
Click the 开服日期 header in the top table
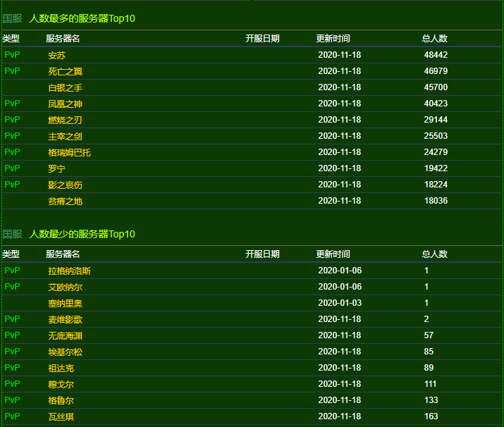click(x=262, y=39)
